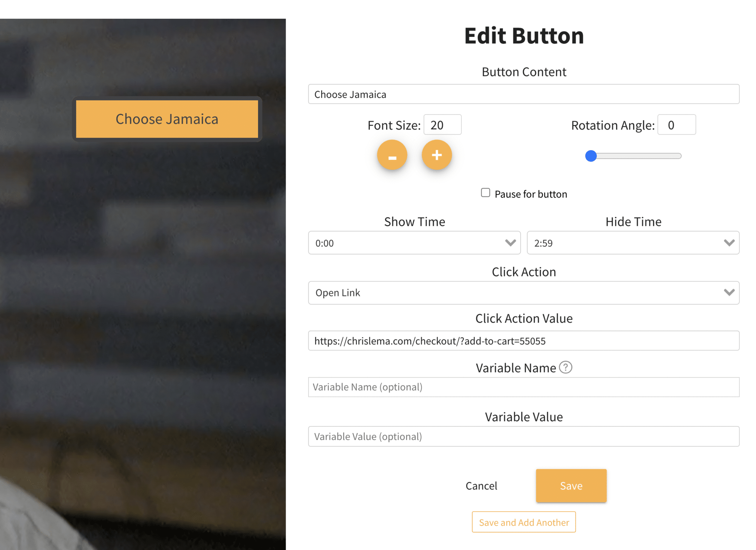Click the Font Size value box showing 20
This screenshot has width=756, height=550.
[442, 125]
